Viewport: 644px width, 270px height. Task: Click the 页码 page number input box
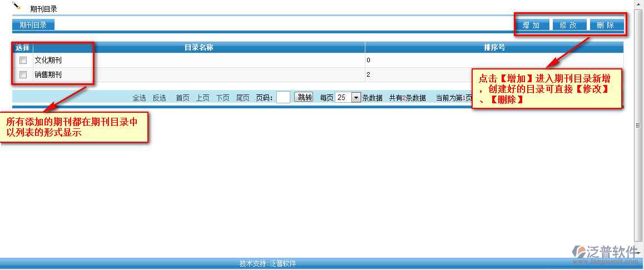tap(283, 97)
